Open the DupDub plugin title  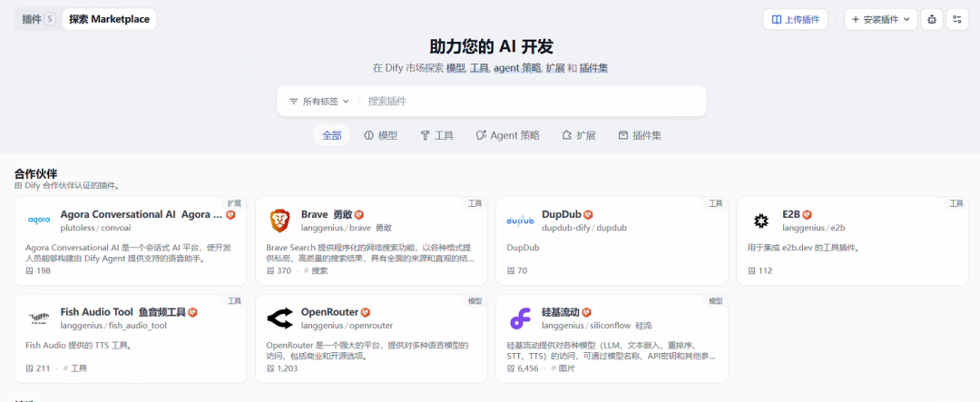point(562,214)
